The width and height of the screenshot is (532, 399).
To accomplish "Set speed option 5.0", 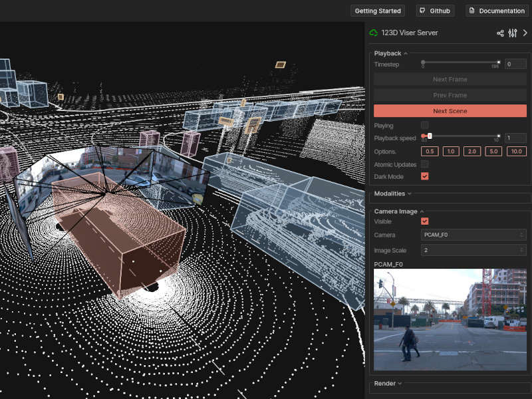I will point(493,152).
